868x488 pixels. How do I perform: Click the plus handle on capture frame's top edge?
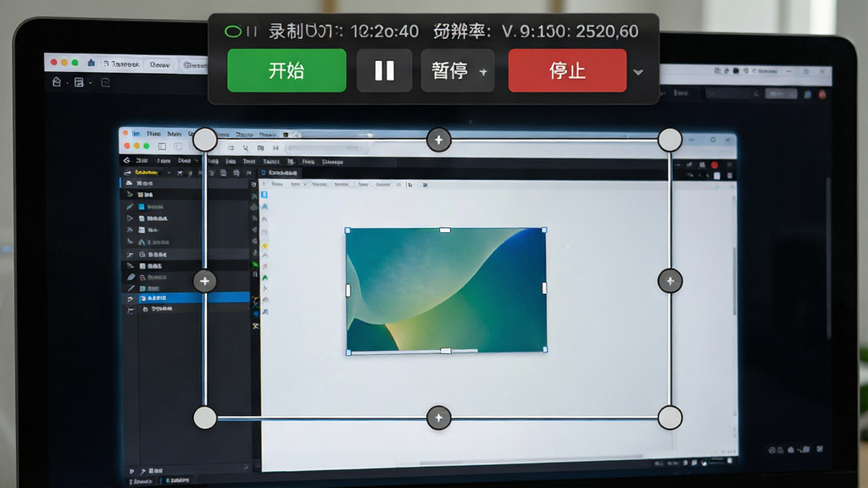click(439, 140)
